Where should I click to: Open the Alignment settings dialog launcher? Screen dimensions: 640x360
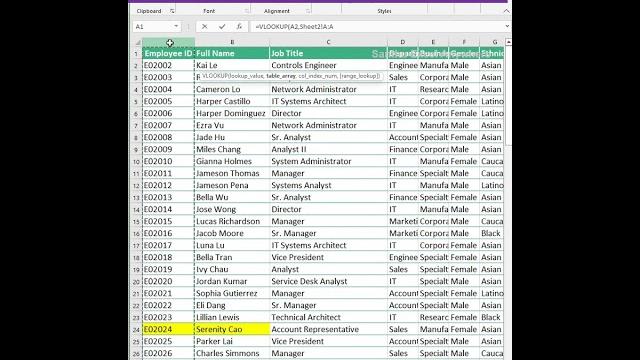click(x=308, y=11)
